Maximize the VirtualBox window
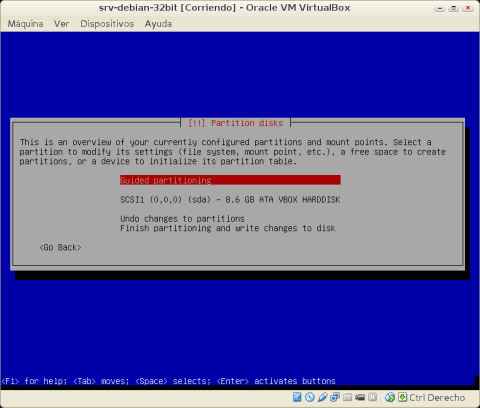The height and width of the screenshot is (408, 480). pos(454,8)
